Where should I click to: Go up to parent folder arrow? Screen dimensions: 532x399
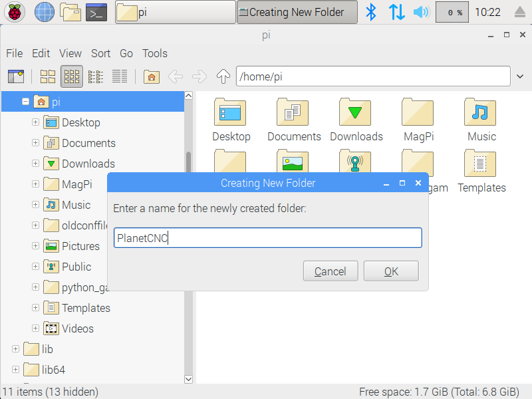(x=223, y=76)
